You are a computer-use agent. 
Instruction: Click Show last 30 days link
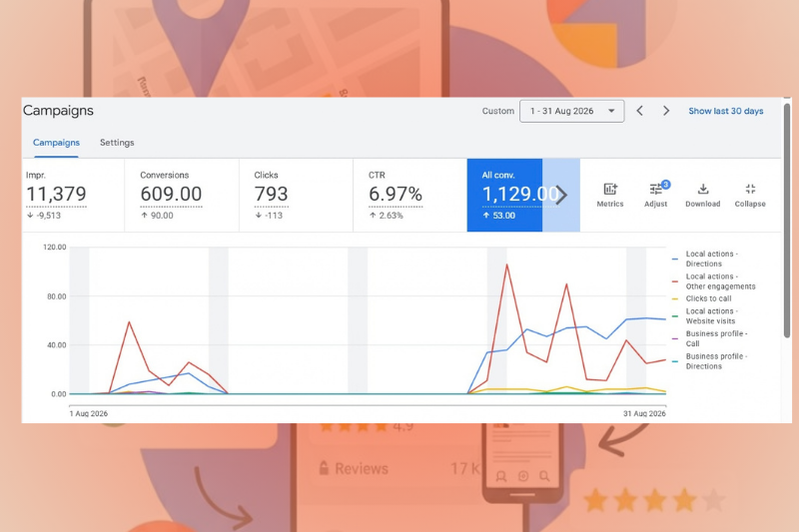726,111
